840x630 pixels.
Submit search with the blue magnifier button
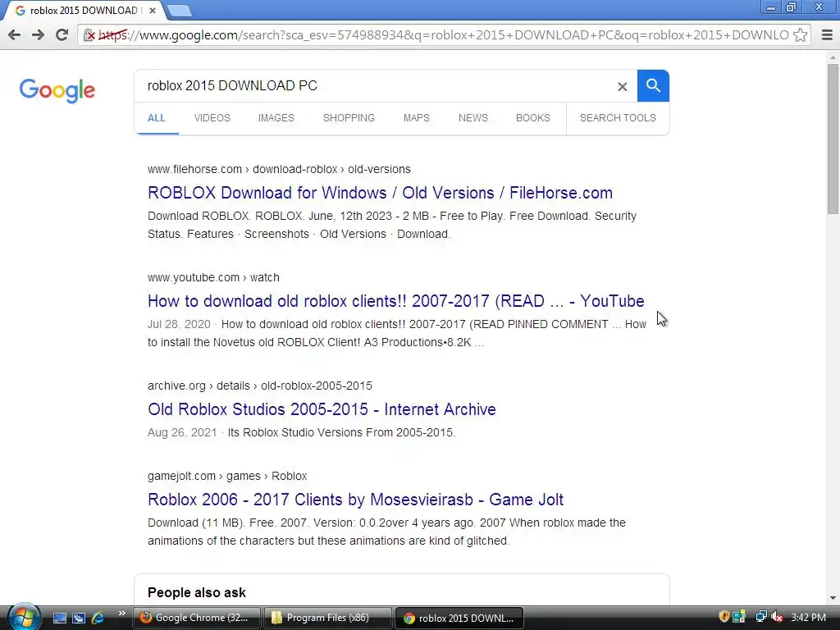coord(653,85)
